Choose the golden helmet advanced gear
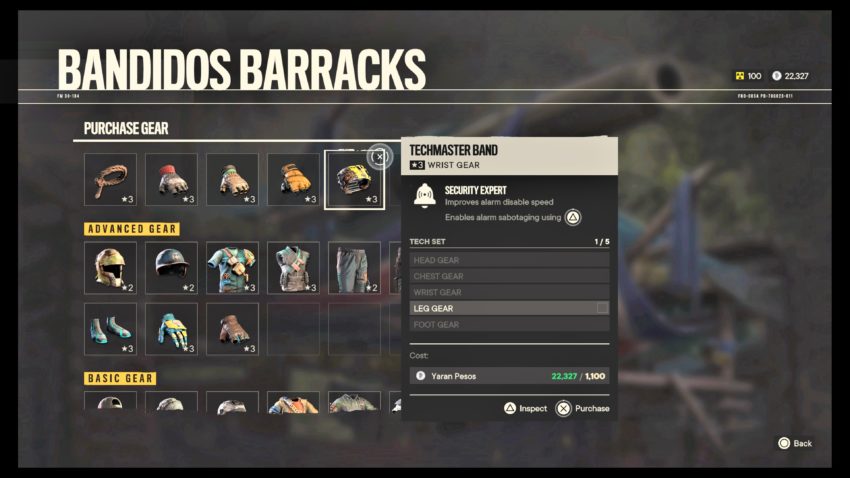The image size is (850, 478). point(111,268)
